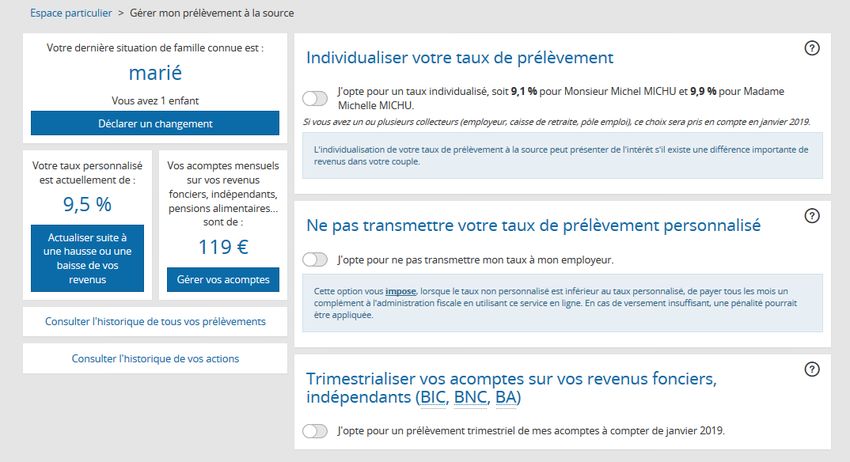
Task: Click Actualiser suite à une hausse ou baisse button
Action: click(x=88, y=258)
